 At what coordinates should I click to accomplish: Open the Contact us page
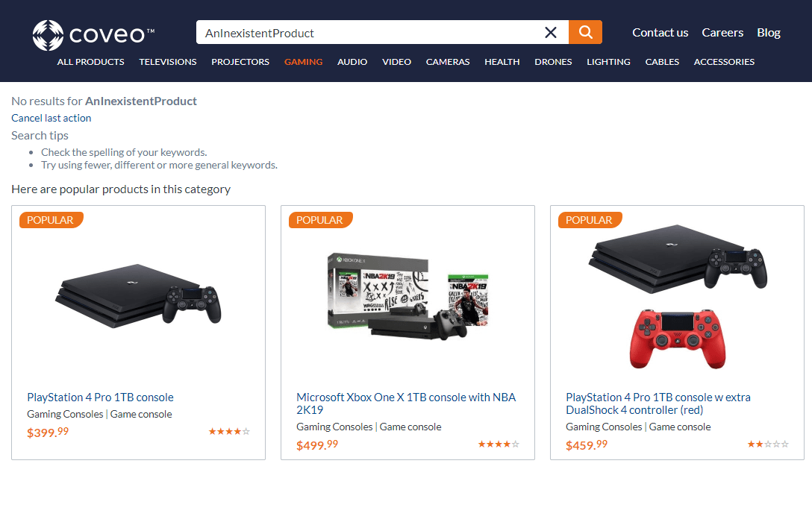[x=660, y=33]
